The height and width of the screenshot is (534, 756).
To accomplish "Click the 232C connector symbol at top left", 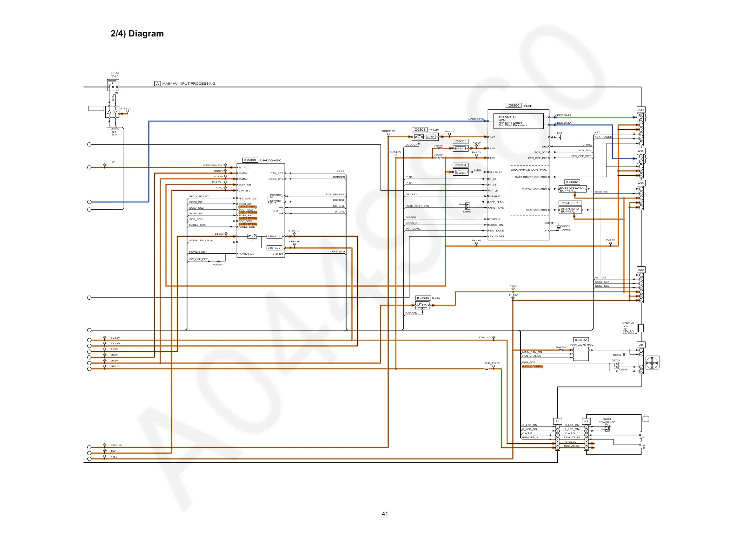I will click(x=113, y=85).
